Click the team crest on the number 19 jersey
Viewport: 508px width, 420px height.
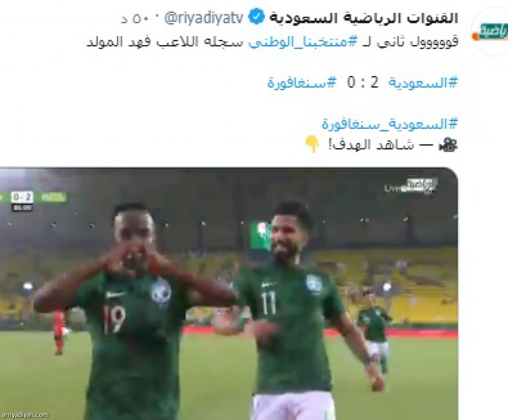[x=161, y=291]
